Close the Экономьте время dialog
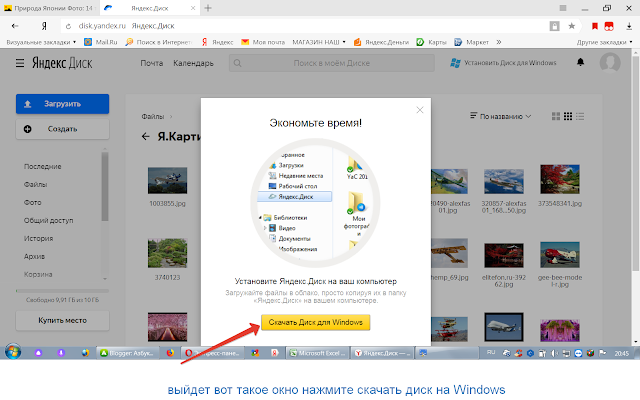The width and height of the screenshot is (640, 400). tap(420, 110)
